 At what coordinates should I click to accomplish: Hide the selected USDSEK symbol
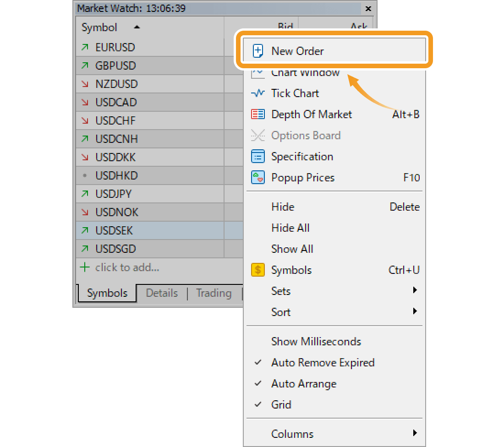(282, 207)
